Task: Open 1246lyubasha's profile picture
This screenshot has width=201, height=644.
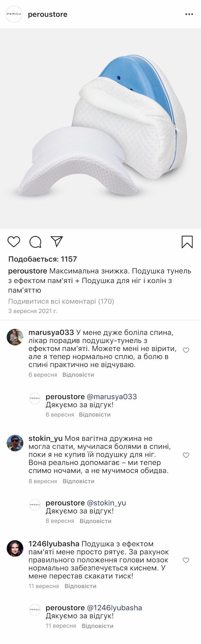Action: (15, 548)
